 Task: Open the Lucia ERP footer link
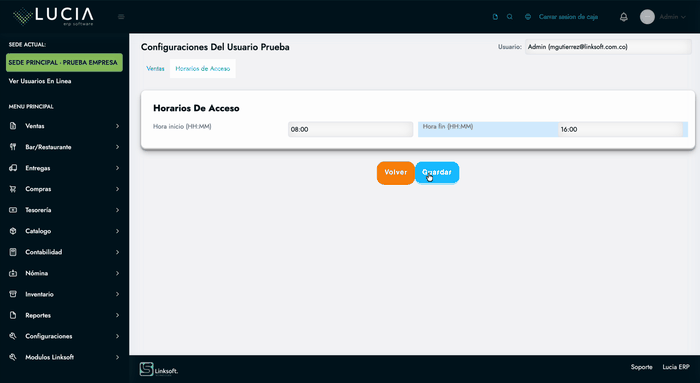pyautogui.click(x=676, y=367)
